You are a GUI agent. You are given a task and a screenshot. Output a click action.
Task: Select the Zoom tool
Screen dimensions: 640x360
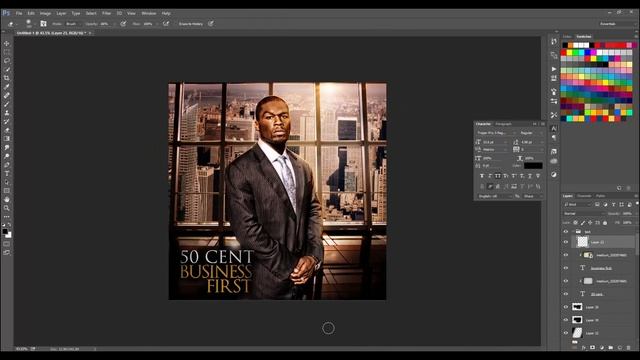click(7, 208)
